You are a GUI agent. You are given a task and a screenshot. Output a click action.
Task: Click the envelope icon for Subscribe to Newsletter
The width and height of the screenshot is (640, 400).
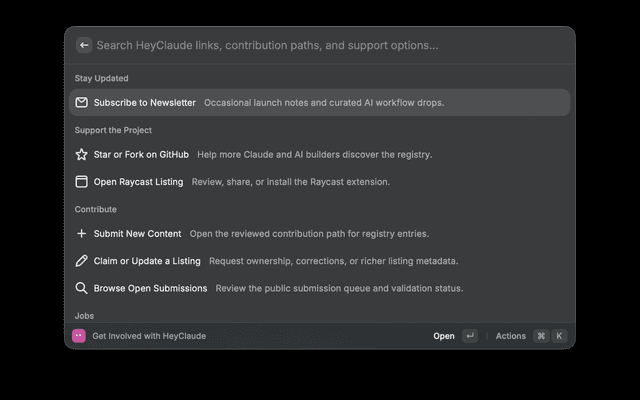click(82, 102)
